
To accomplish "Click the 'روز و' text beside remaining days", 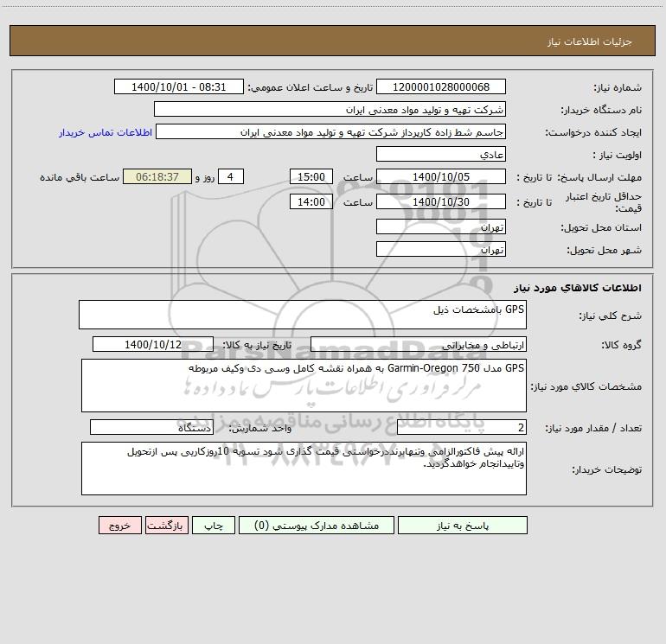I will 205,177.
